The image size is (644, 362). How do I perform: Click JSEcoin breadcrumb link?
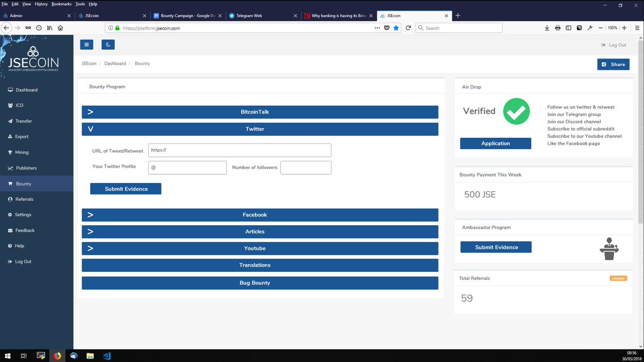[89, 63]
